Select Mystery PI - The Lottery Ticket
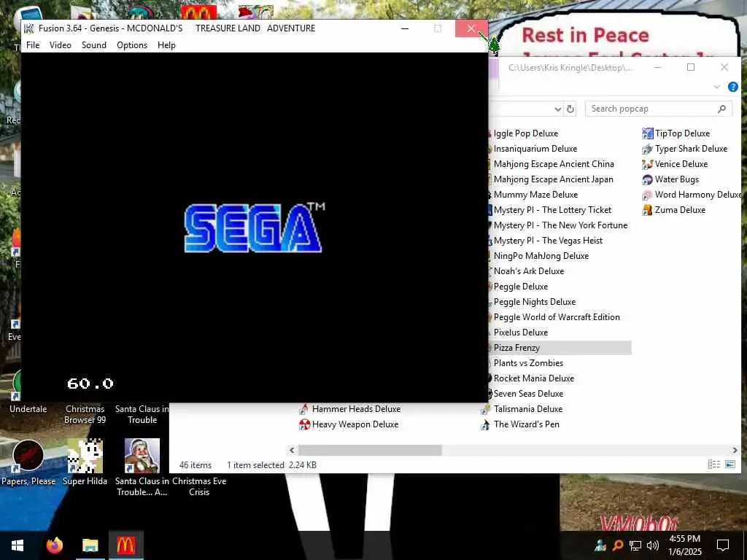The image size is (747, 560). point(552,210)
